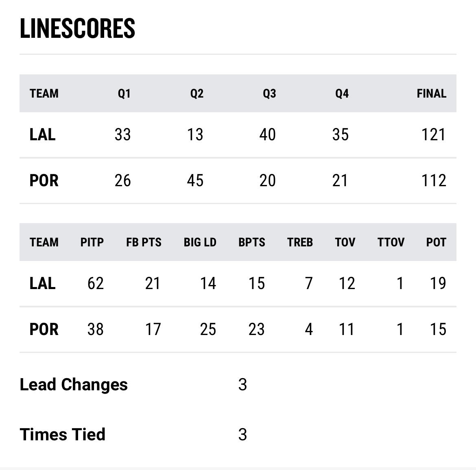The image size is (476, 470).
Task: Click the FB PTS column header
Action: (144, 242)
